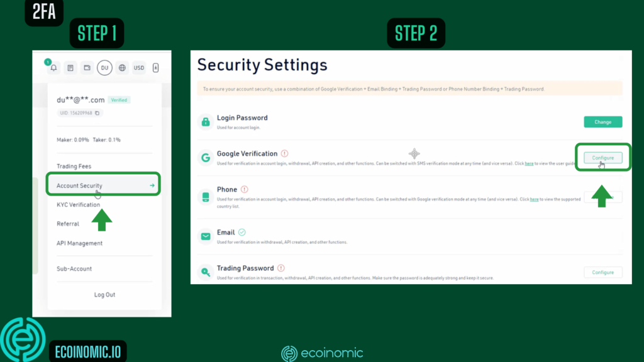Click Log Out
This screenshot has height=362, width=644.
tap(105, 295)
